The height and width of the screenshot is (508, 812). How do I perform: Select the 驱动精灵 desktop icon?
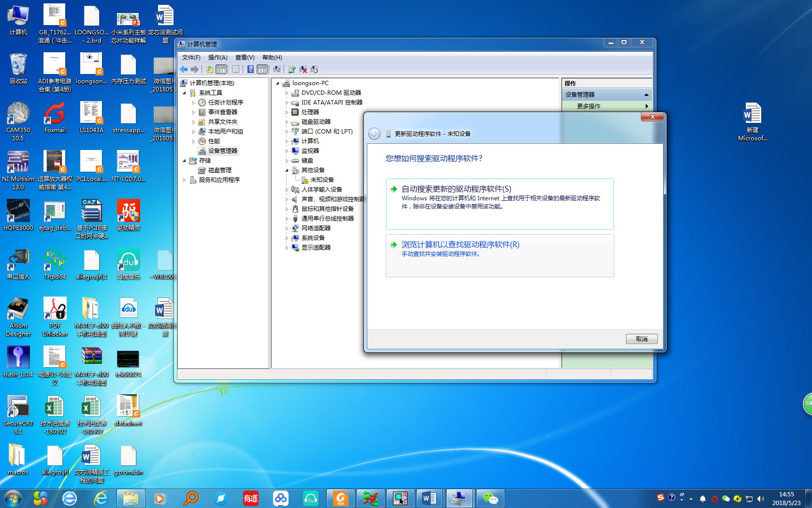129,215
